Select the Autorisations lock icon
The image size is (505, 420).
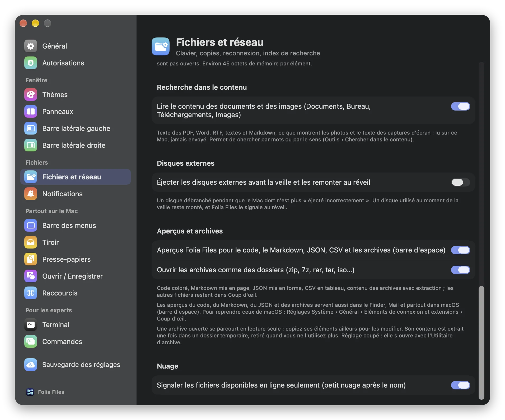pos(31,63)
